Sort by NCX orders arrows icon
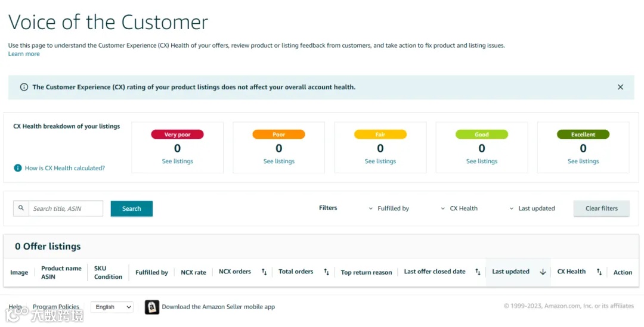The height and width of the screenshot is (327, 644). [x=264, y=272]
